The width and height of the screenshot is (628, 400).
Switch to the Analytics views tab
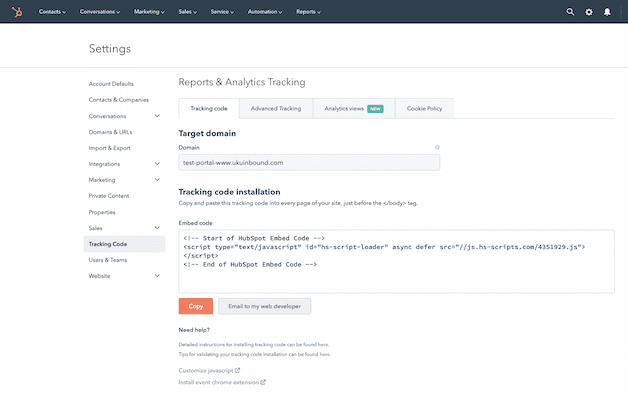pyautogui.click(x=354, y=109)
